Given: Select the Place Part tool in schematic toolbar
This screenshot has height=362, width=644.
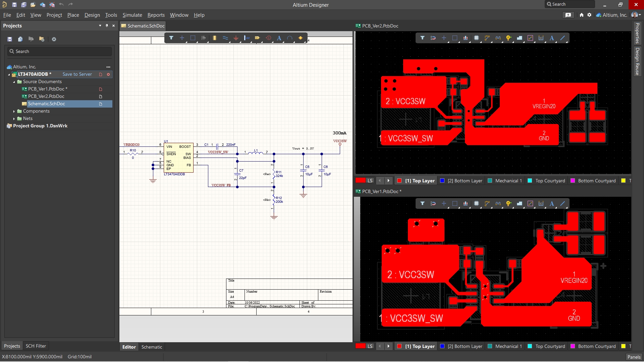Looking at the screenshot, I should tap(215, 38).
